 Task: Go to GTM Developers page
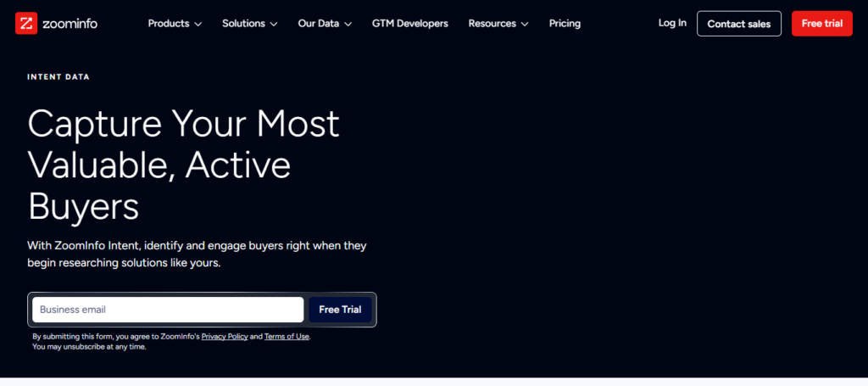tap(409, 23)
